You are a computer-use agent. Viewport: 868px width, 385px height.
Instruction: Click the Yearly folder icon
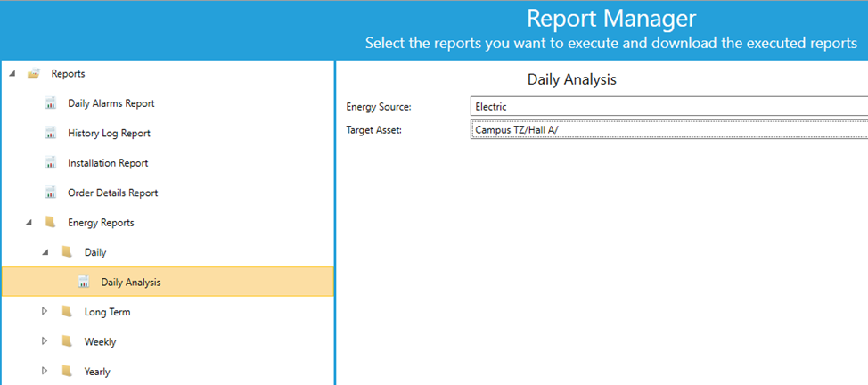tap(67, 371)
